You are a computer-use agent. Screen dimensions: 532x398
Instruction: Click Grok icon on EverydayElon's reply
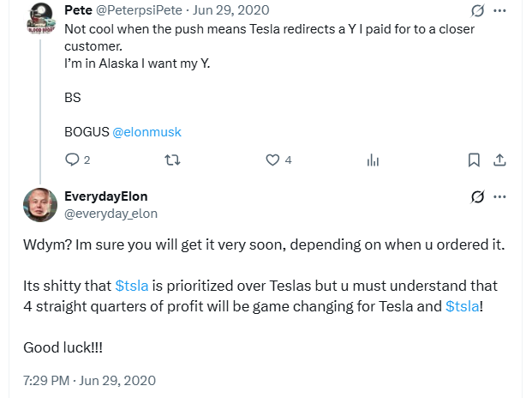click(478, 197)
